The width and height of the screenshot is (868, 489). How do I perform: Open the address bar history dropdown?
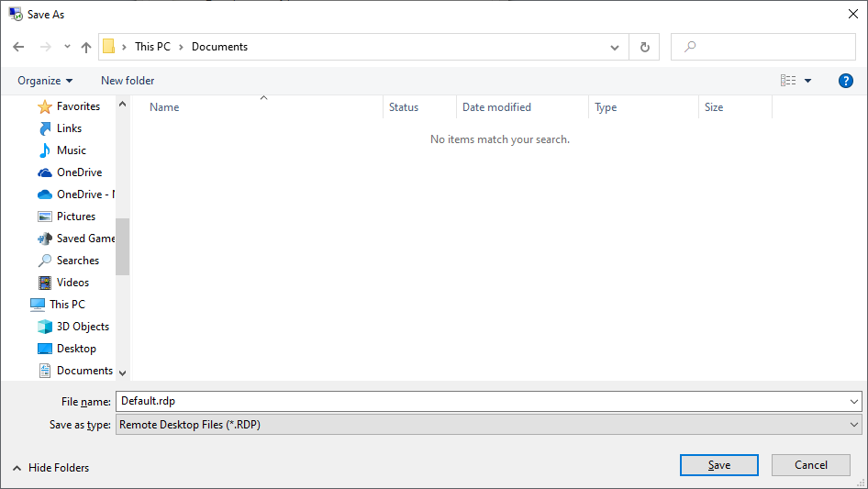[615, 47]
